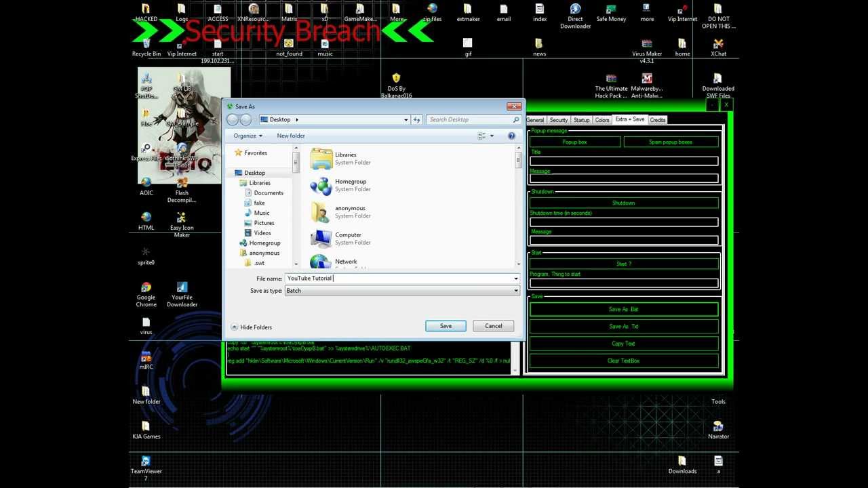Open the virus file on the desktop
The width and height of the screenshot is (868, 488).
point(146,326)
